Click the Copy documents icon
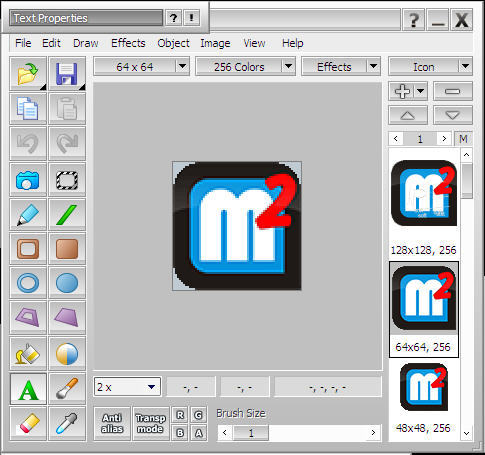Viewport: 485px width, 455px height. pos(28,108)
